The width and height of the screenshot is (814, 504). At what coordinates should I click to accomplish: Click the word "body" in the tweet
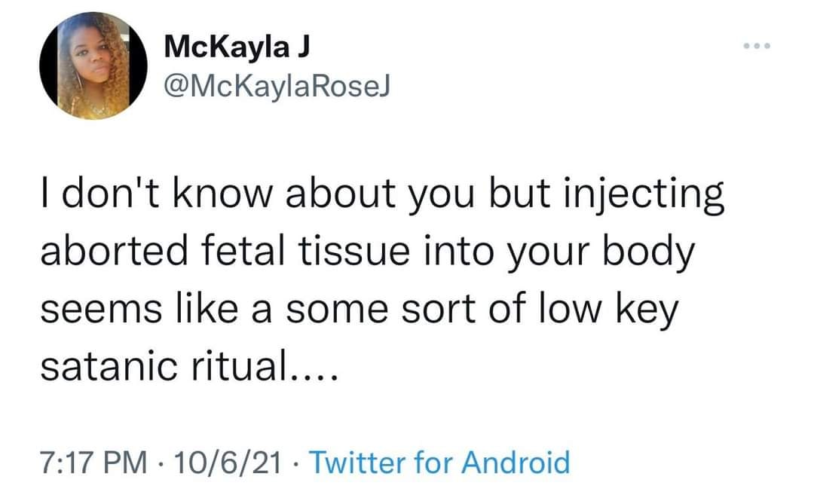click(x=650, y=252)
